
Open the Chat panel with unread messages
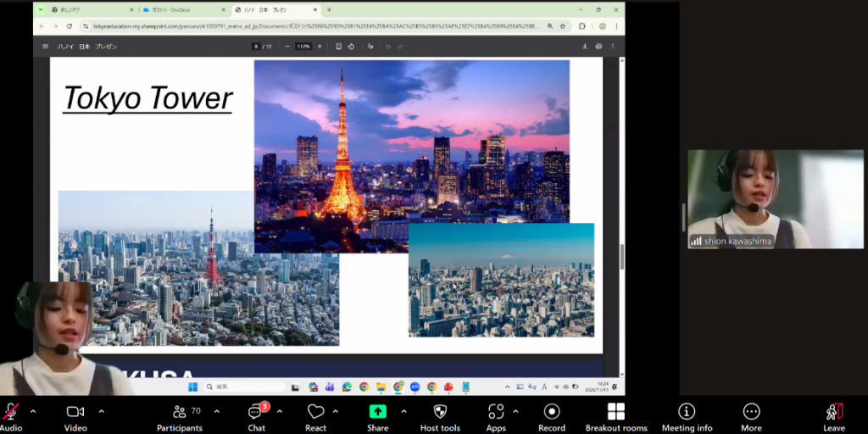coord(256,412)
